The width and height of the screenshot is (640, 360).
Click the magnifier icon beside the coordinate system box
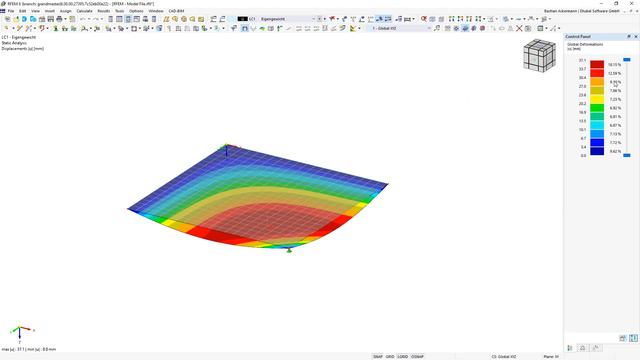tap(437, 29)
